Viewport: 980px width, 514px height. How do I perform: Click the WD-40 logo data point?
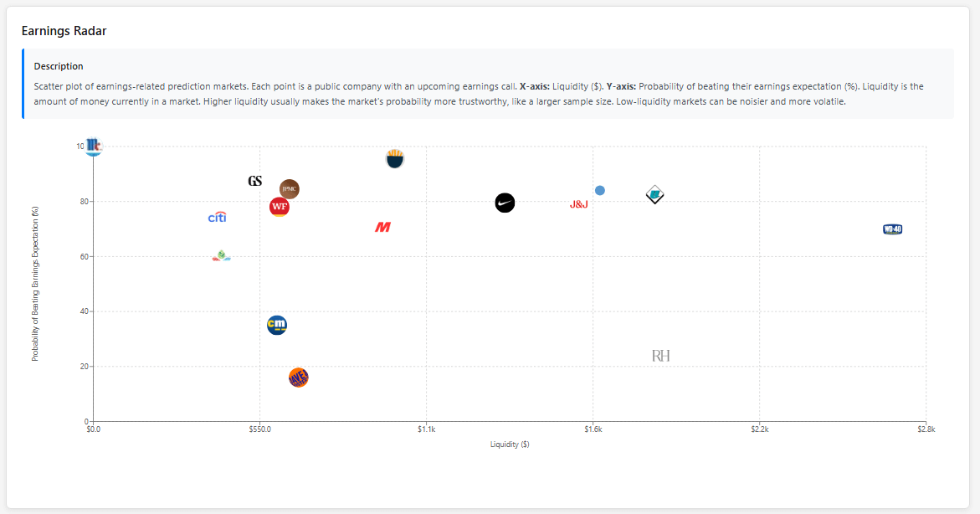pyautogui.click(x=892, y=229)
